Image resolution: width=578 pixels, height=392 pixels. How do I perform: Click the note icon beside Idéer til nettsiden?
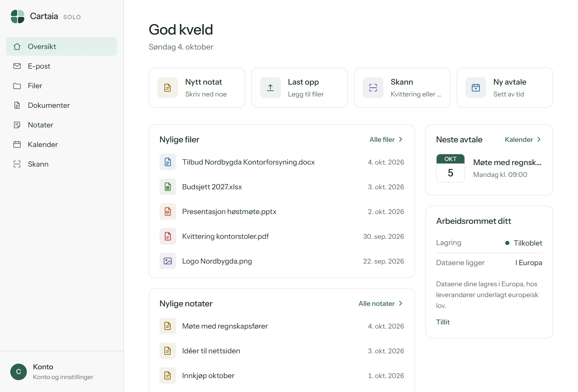point(168,351)
